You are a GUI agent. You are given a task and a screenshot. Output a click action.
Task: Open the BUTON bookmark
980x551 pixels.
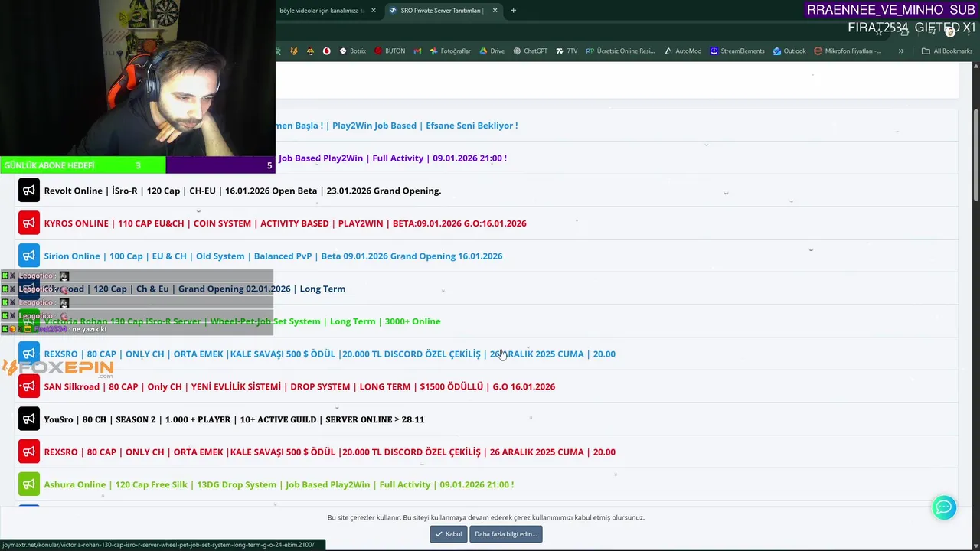(390, 51)
